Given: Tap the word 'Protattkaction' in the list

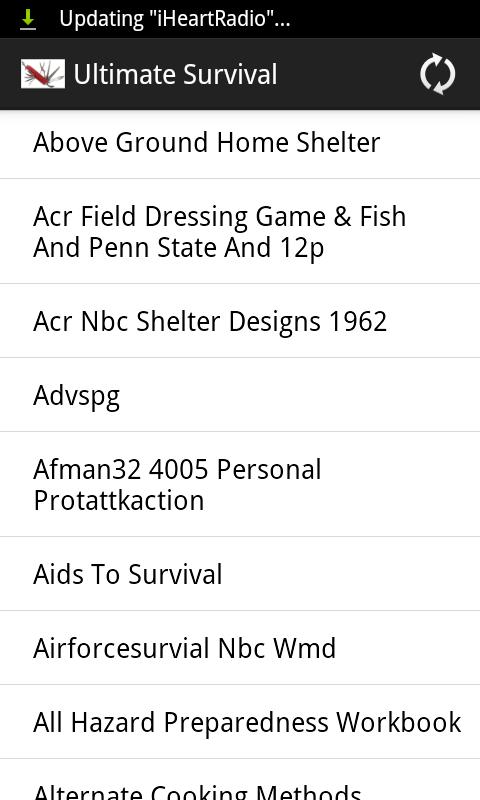Looking at the screenshot, I should [119, 500].
